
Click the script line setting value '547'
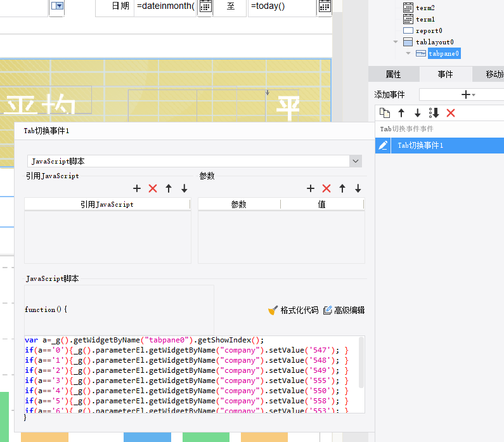[x=186, y=350]
